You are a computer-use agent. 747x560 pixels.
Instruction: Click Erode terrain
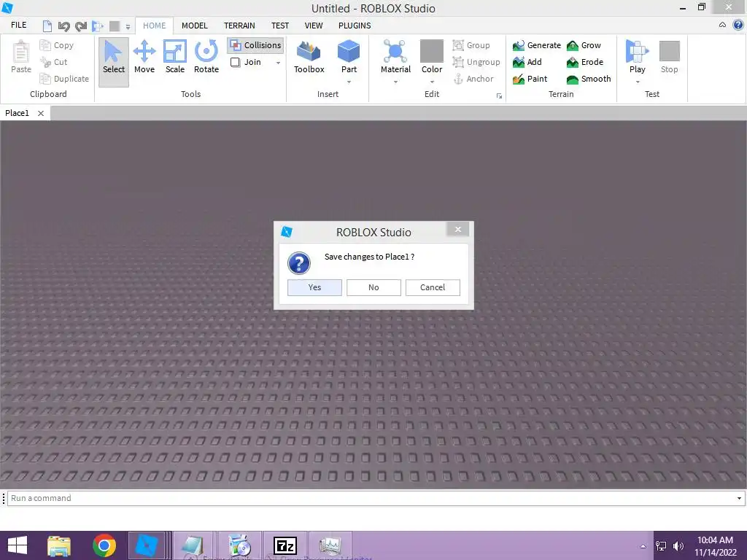pos(584,62)
